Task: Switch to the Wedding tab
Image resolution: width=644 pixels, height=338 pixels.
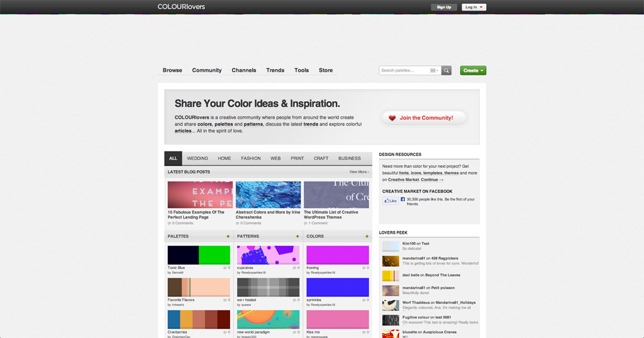Action: [x=197, y=158]
